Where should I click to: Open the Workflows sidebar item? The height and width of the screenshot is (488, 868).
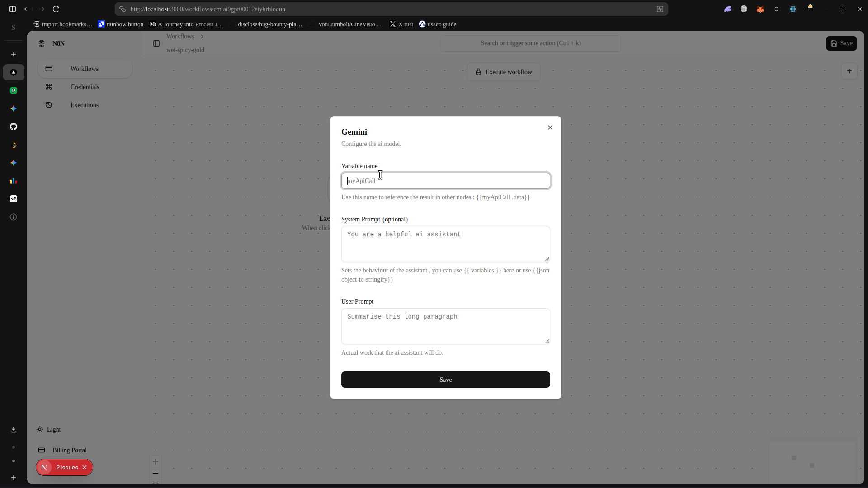click(x=85, y=69)
